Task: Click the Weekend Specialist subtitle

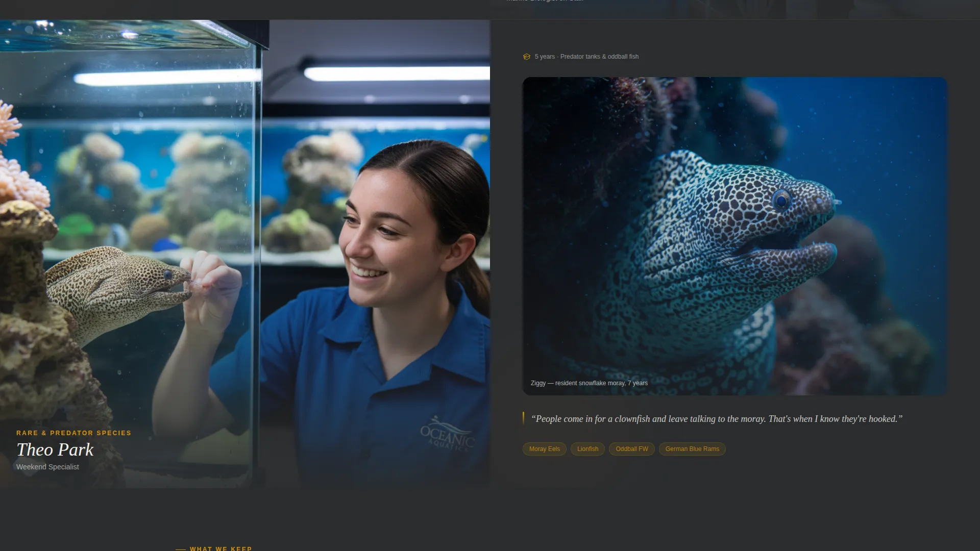Action: pos(47,467)
